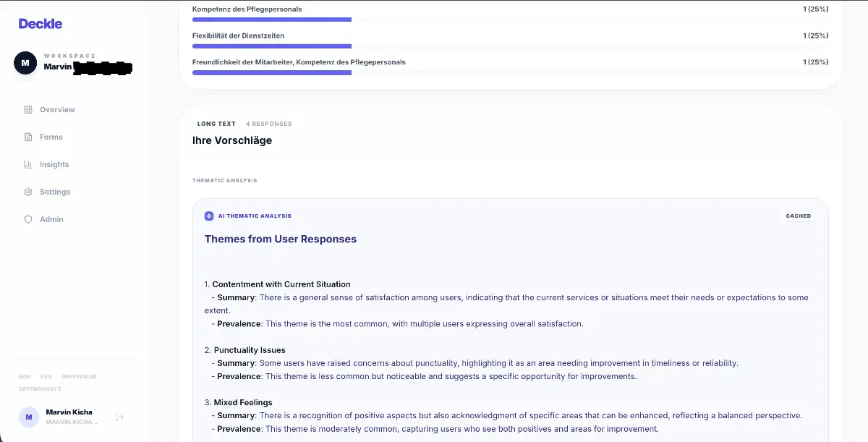
Task: Click the Deckle logo
Action: tap(41, 24)
